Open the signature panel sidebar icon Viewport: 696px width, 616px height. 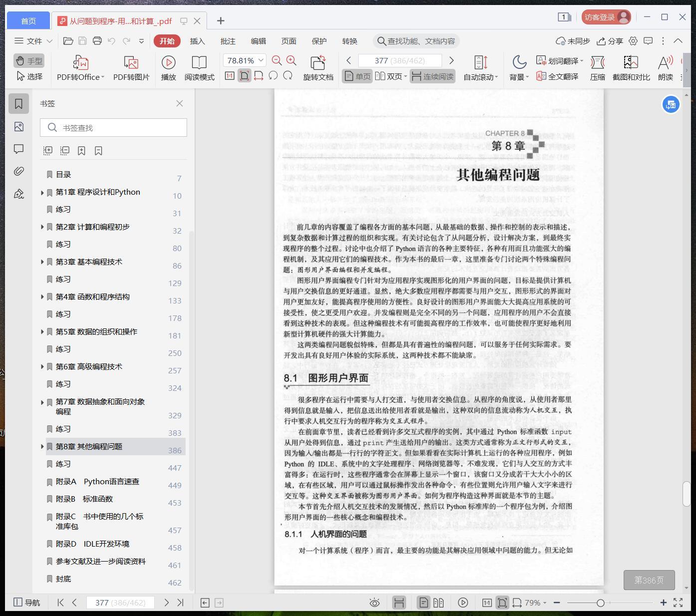[x=18, y=194]
